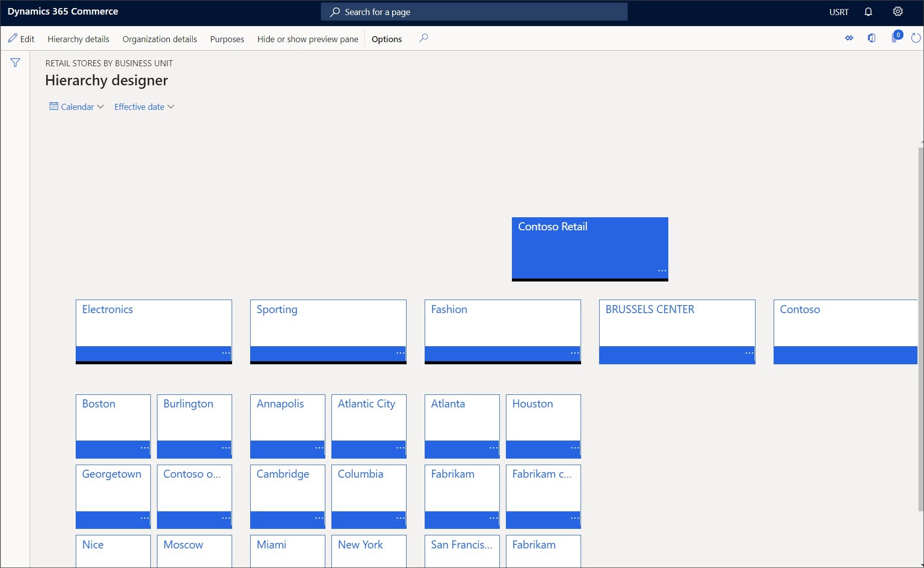Select the Georgetown store node
The width and height of the screenshot is (924, 568).
point(113,496)
